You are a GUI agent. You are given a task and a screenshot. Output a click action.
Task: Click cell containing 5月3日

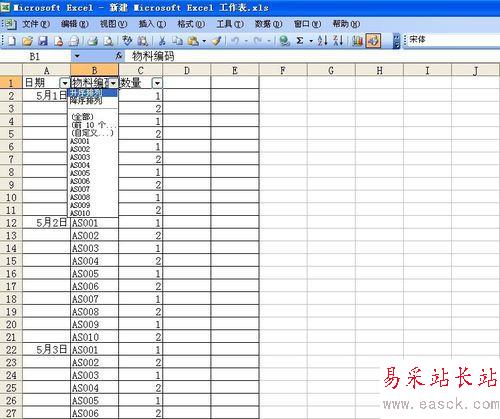[x=46, y=350]
